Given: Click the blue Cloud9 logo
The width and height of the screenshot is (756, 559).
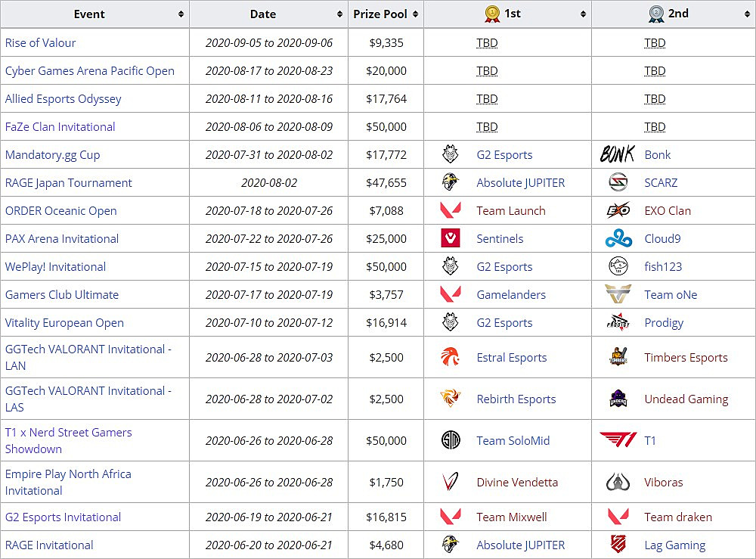Looking at the screenshot, I should pos(618,238).
